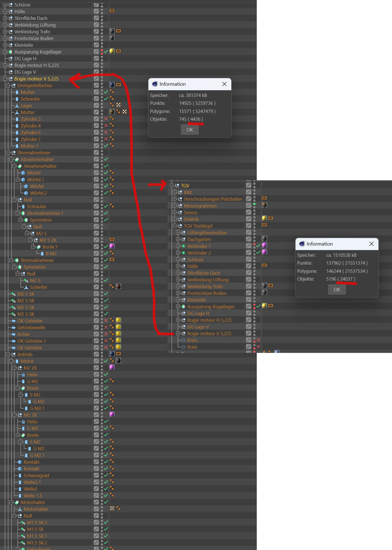Collapse the Motor hierarchy
This screenshot has width=392, height=550.
pos(11,361)
